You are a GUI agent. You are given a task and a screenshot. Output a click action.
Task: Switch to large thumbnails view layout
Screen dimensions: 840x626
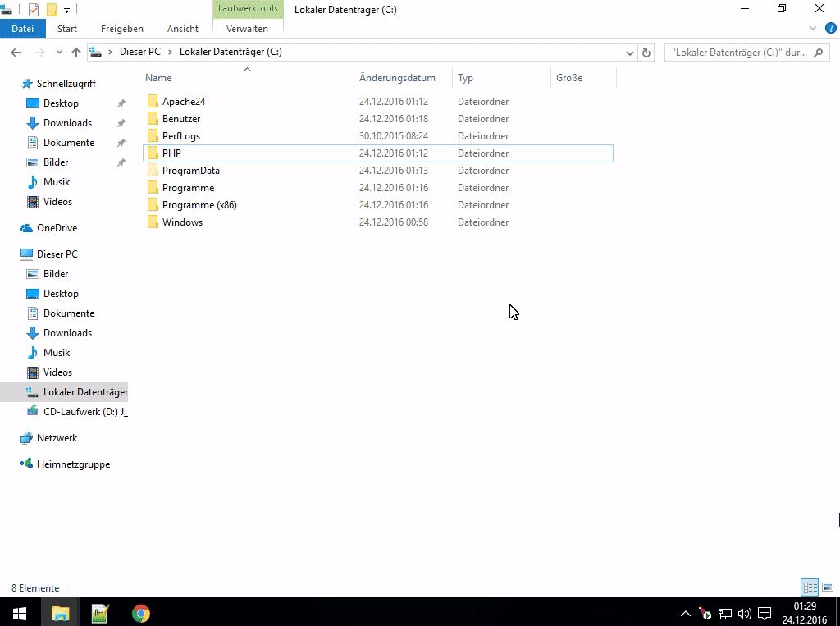827,587
